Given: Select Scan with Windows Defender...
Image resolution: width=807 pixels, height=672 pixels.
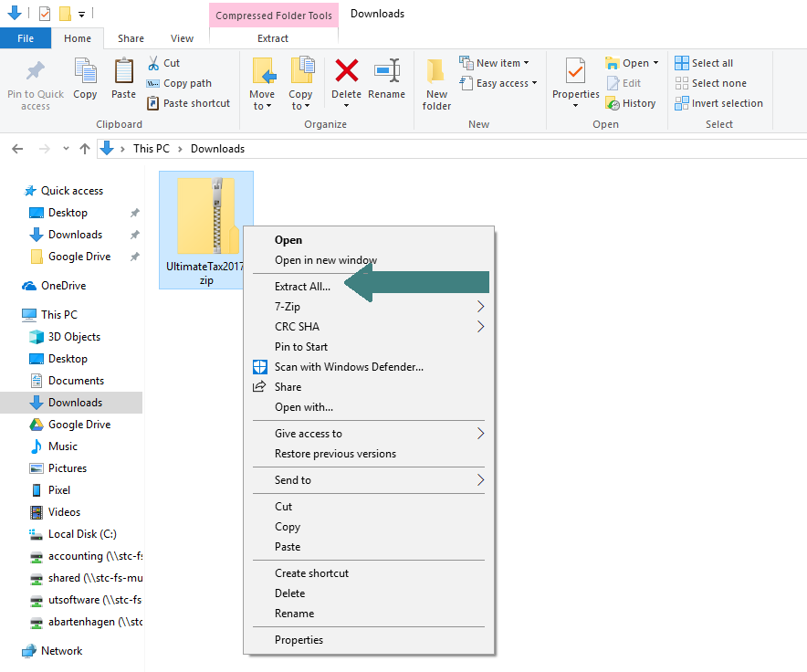Looking at the screenshot, I should pos(349,367).
